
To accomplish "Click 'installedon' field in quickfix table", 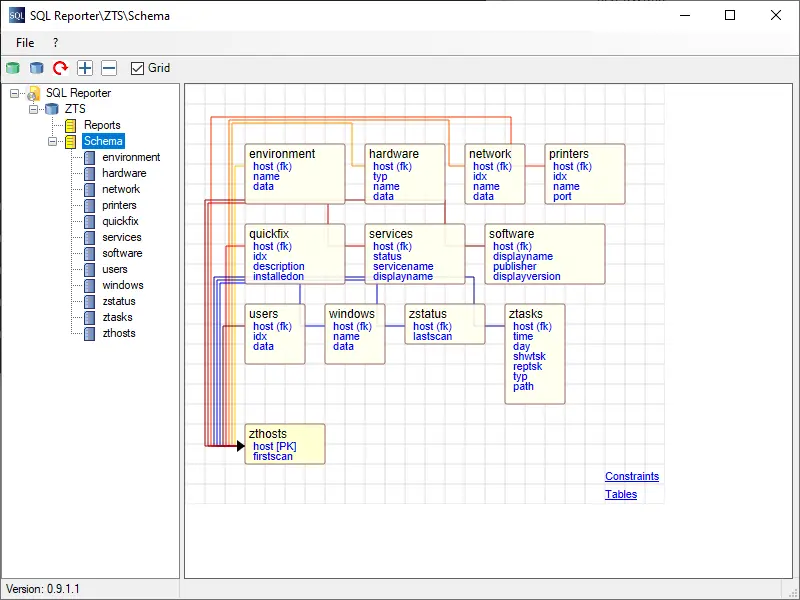I will coord(278,277).
